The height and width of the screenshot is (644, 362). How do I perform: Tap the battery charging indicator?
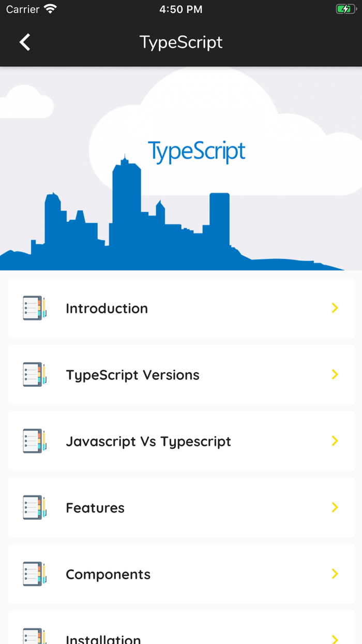(346, 9)
